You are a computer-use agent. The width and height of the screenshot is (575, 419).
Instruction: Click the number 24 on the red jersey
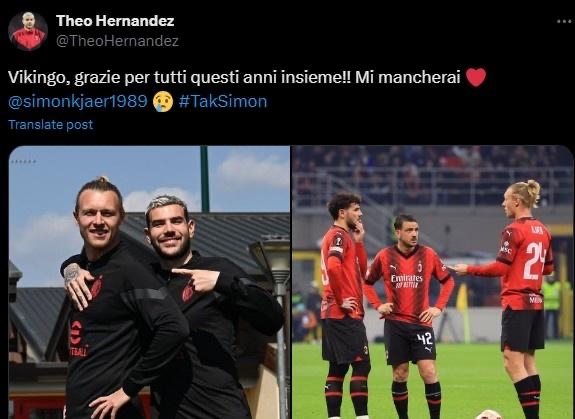(x=534, y=261)
